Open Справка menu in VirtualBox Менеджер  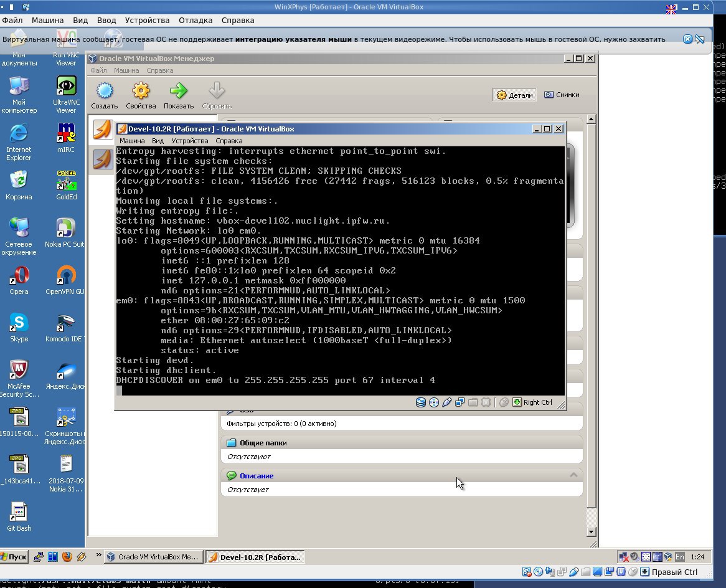point(160,70)
